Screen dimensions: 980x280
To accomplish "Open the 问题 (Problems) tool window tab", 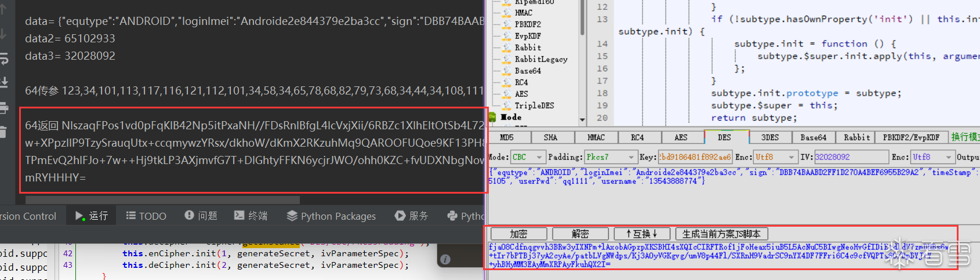I will pos(201,216).
